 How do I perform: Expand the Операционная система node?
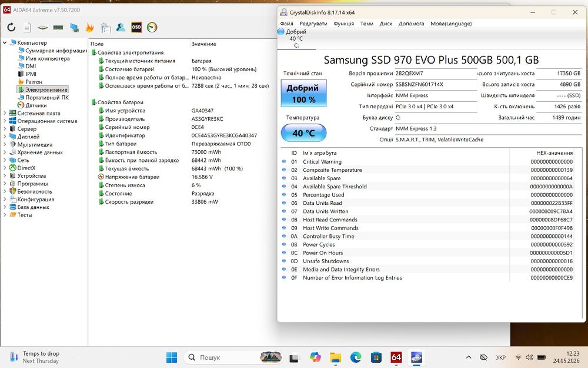5,121
